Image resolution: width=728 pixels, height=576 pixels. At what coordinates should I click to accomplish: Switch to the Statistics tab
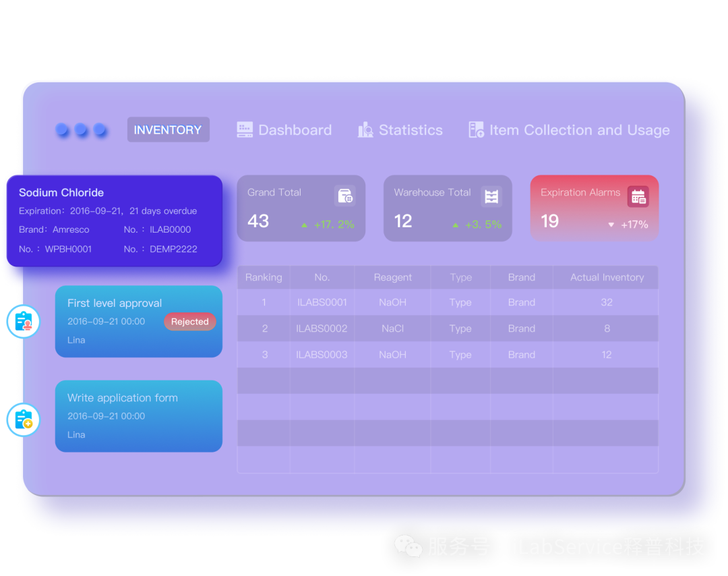[x=410, y=130]
